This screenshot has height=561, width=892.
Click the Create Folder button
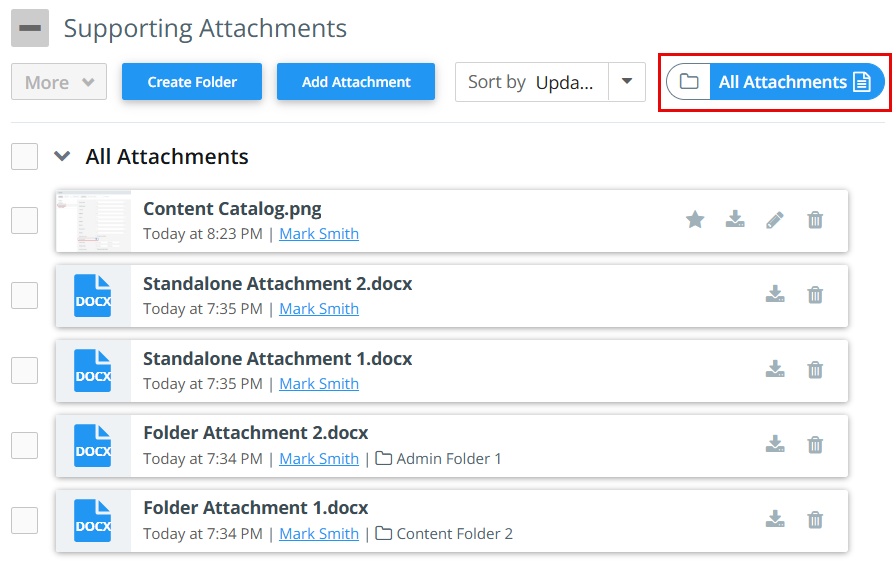coord(192,82)
